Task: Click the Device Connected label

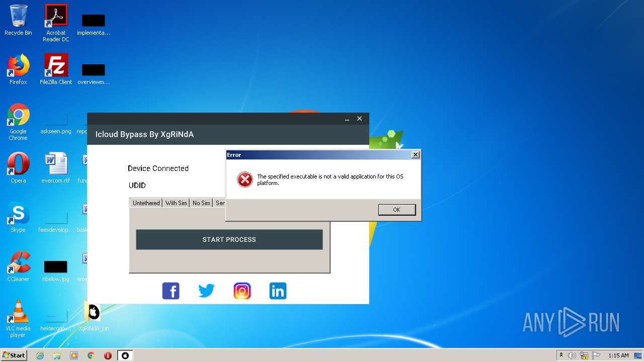Action: (x=158, y=168)
